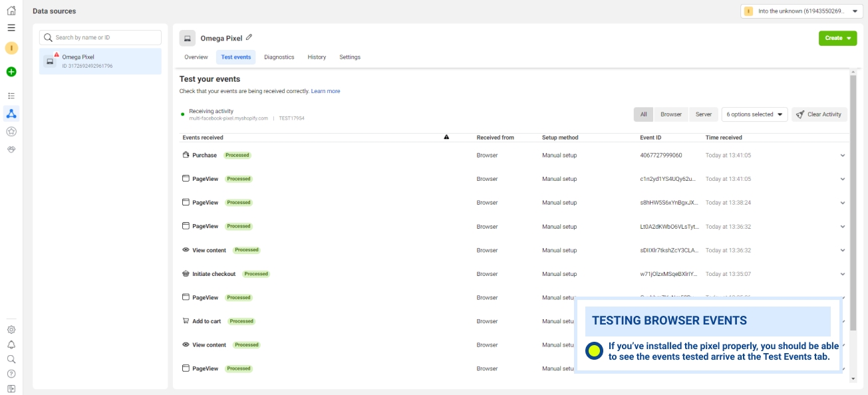The image size is (868, 395).
Task: Expand the Purchase event row chevron
Action: (843, 156)
